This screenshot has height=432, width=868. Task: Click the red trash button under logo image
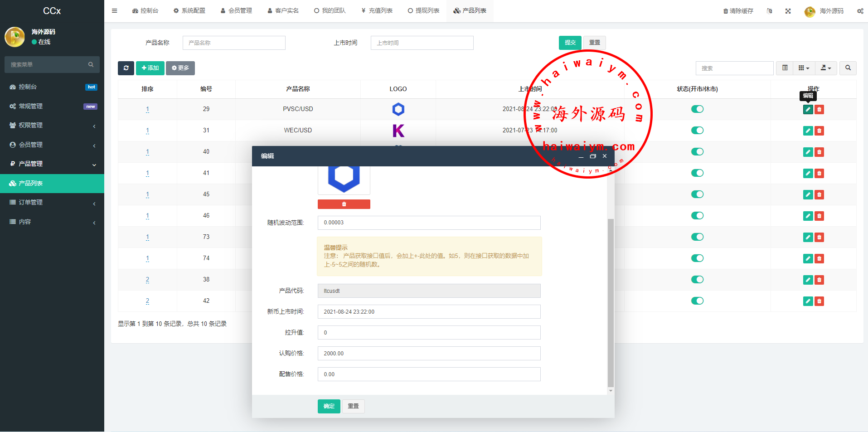click(x=344, y=204)
